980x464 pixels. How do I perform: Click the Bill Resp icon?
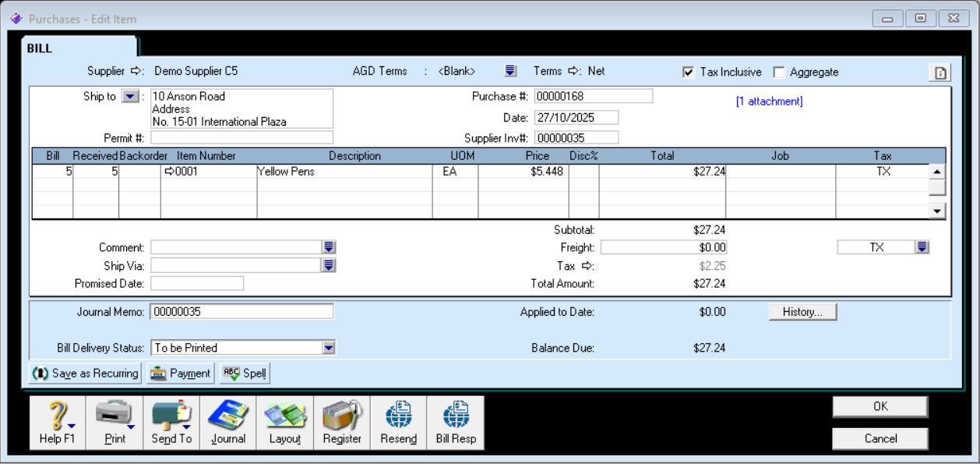coord(456,423)
